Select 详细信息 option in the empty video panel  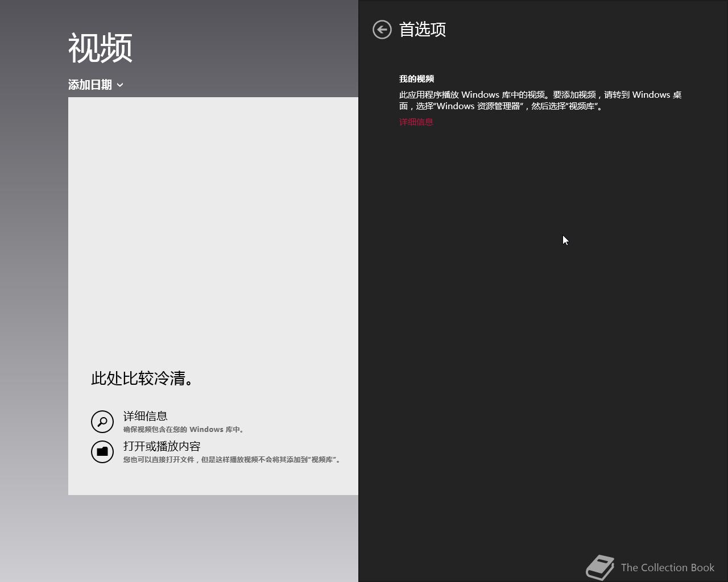pos(146,416)
